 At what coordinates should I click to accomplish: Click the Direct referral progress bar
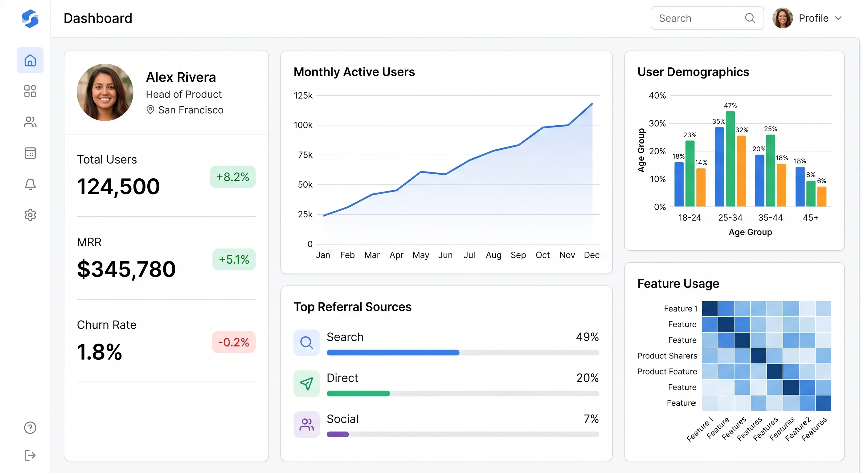click(x=463, y=394)
